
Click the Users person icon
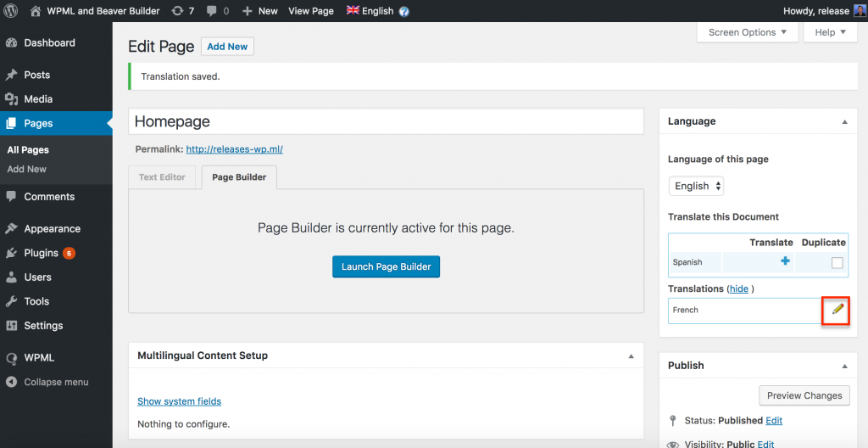pos(11,277)
